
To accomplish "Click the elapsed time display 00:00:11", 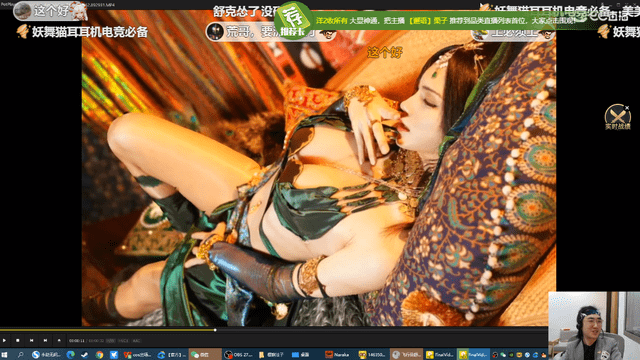I will pyautogui.click(x=77, y=341).
